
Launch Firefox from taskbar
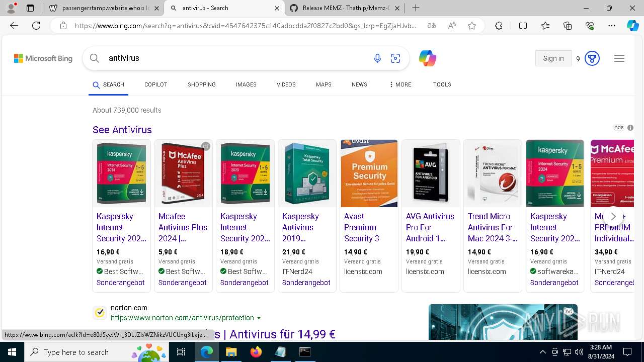256,352
